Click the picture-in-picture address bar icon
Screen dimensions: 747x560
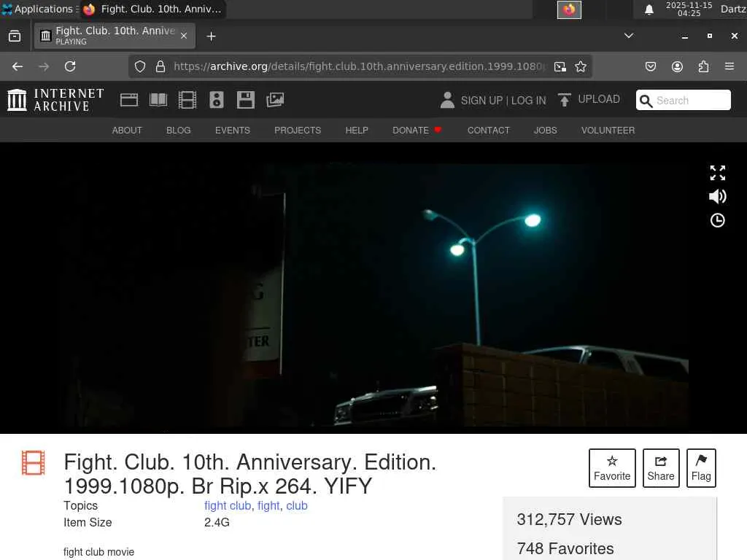click(560, 66)
